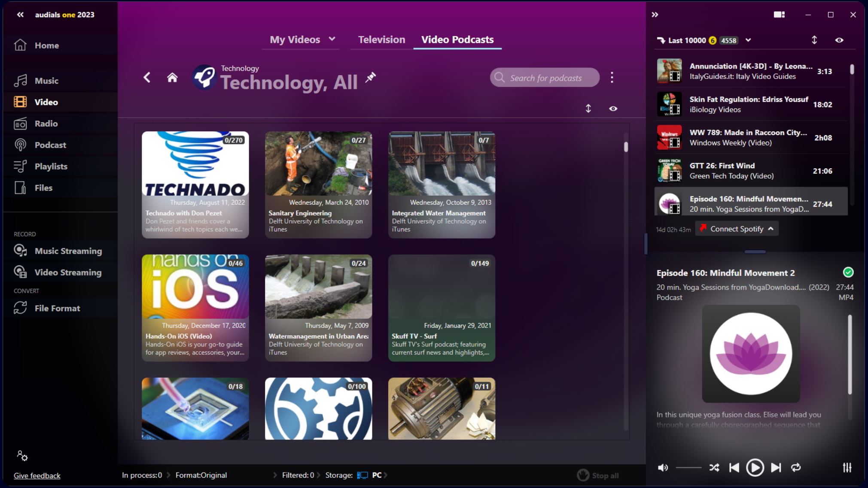Click the lotus episode artwork

click(x=751, y=354)
